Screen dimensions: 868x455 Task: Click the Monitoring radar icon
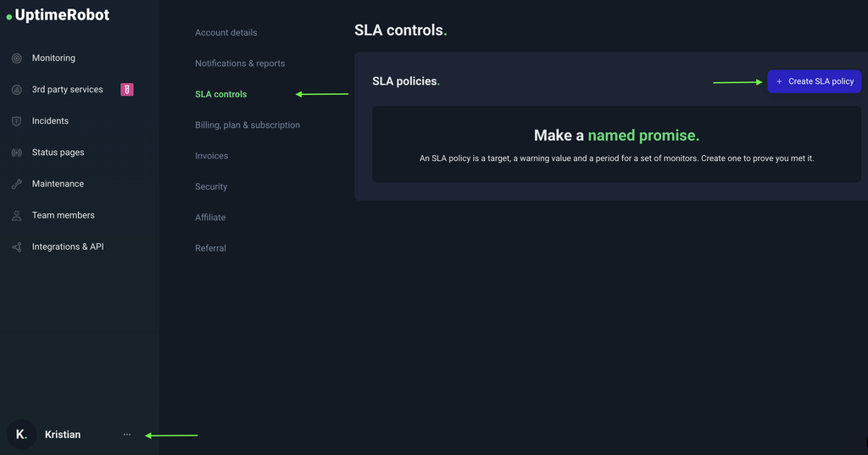click(17, 58)
